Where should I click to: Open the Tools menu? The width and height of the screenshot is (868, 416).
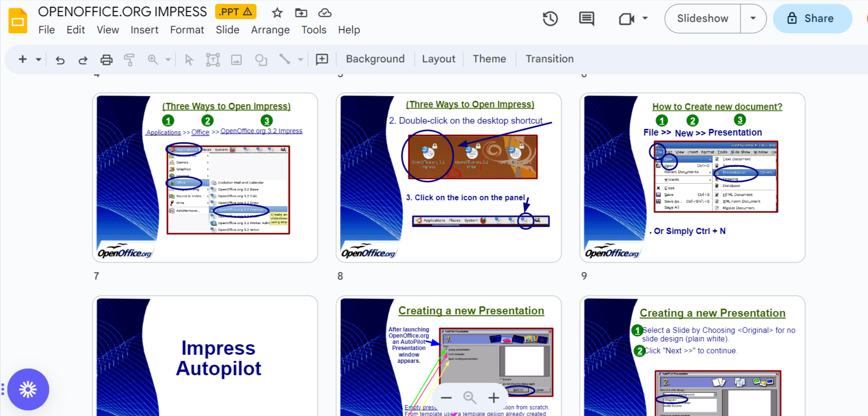point(314,30)
